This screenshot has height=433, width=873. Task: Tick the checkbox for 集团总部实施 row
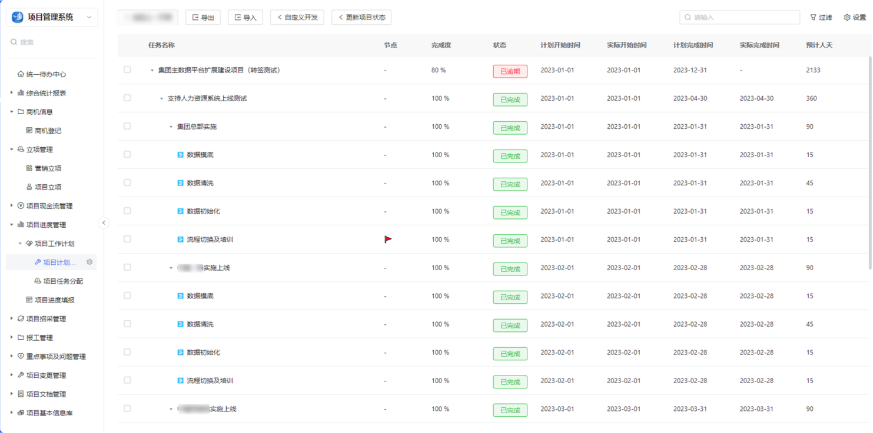(127, 127)
